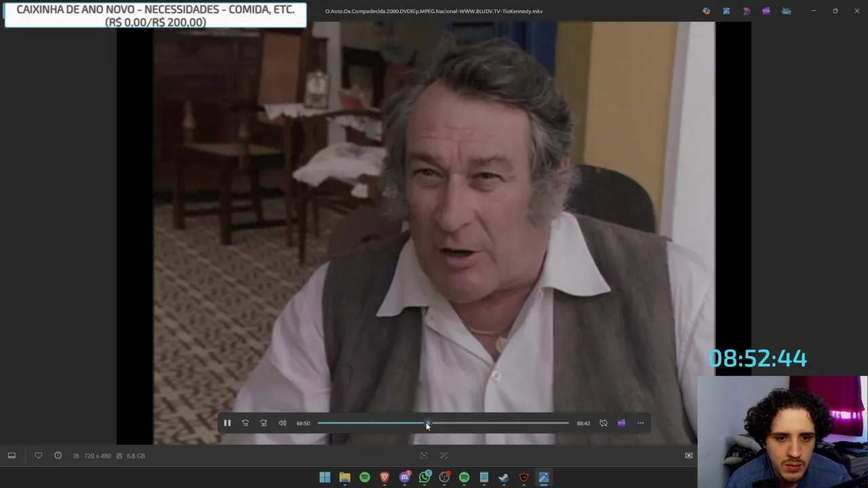This screenshot has width=868, height=488.
Task: Open WhatsApp from the taskbar
Action: point(425,477)
